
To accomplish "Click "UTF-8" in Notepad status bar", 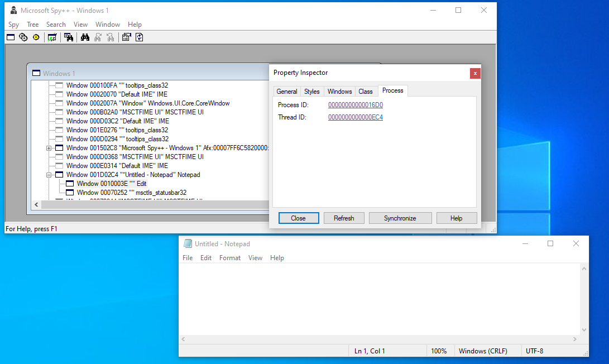I will (534, 351).
